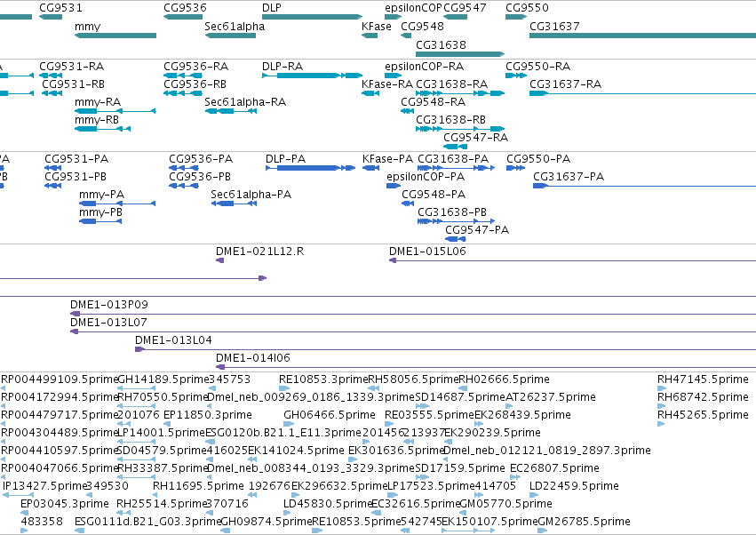This screenshot has width=756, height=535.
Task: Click the GH06466.5prime EST label
Action: click(x=330, y=415)
